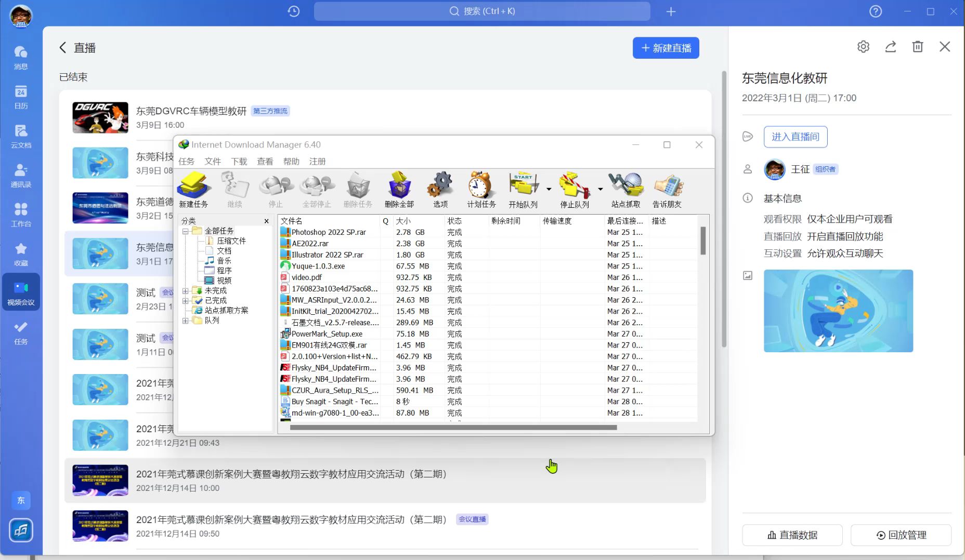Open the live cover thumbnail in detail panel
The image size is (965, 560).
(838, 311)
